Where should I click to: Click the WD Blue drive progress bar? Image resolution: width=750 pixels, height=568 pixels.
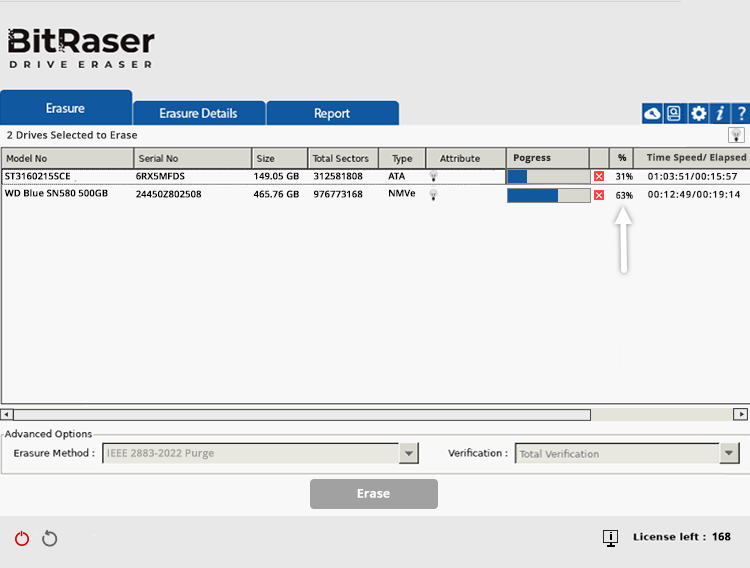(x=547, y=195)
